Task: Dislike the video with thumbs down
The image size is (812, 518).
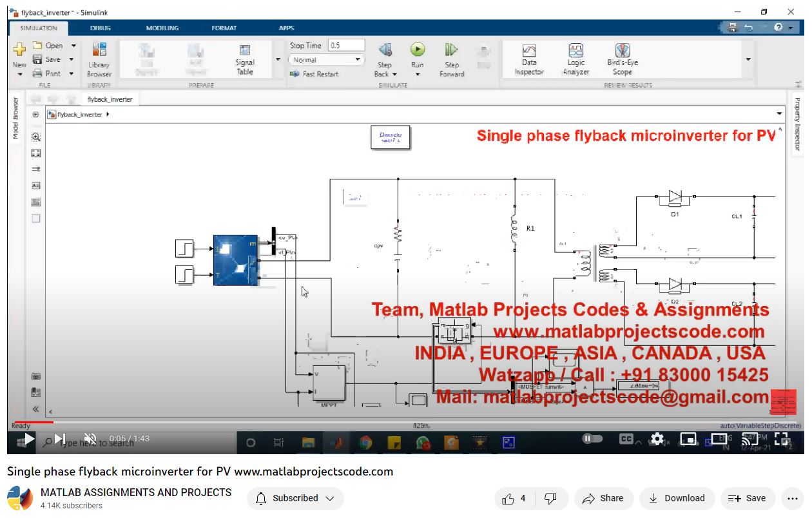Action: click(x=550, y=498)
